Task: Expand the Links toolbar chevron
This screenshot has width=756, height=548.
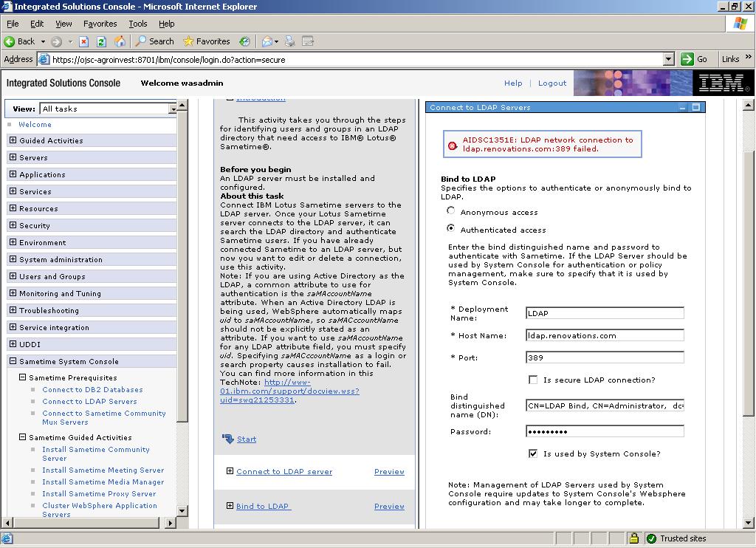Action: click(749, 58)
